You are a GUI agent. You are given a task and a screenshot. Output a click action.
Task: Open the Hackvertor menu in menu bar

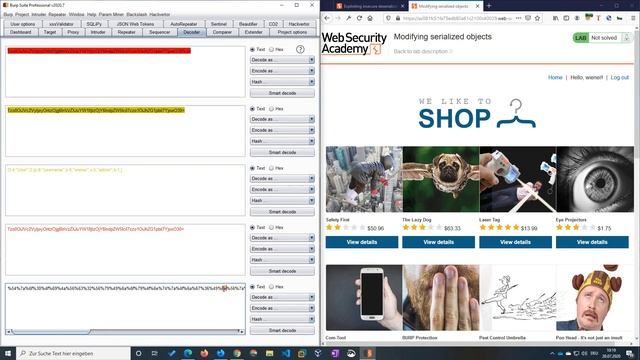(160, 14)
